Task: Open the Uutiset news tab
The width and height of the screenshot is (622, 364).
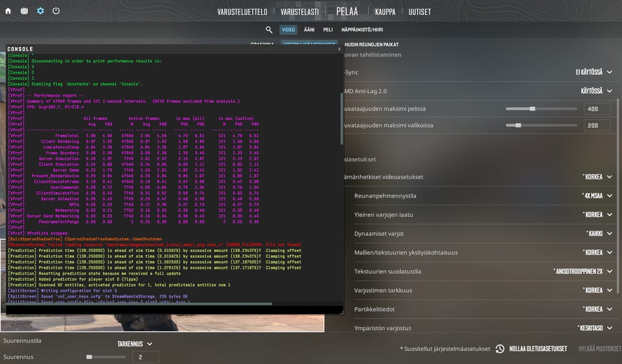Action: click(x=420, y=12)
